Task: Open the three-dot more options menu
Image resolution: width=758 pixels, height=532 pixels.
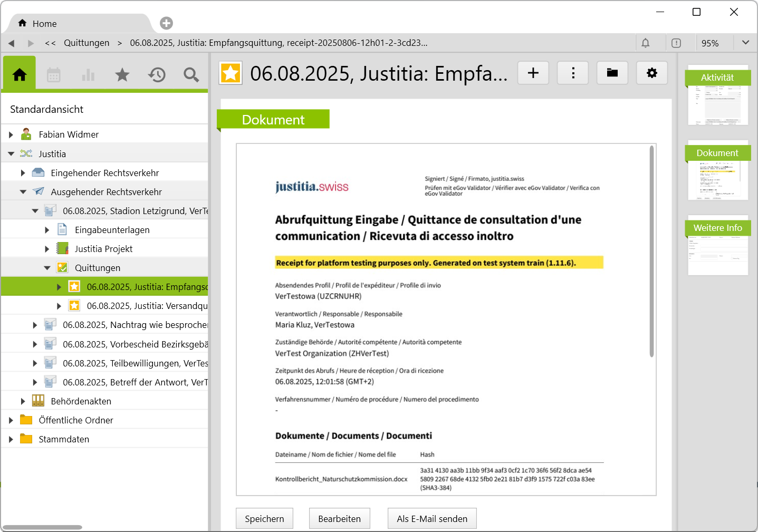Action: point(573,73)
